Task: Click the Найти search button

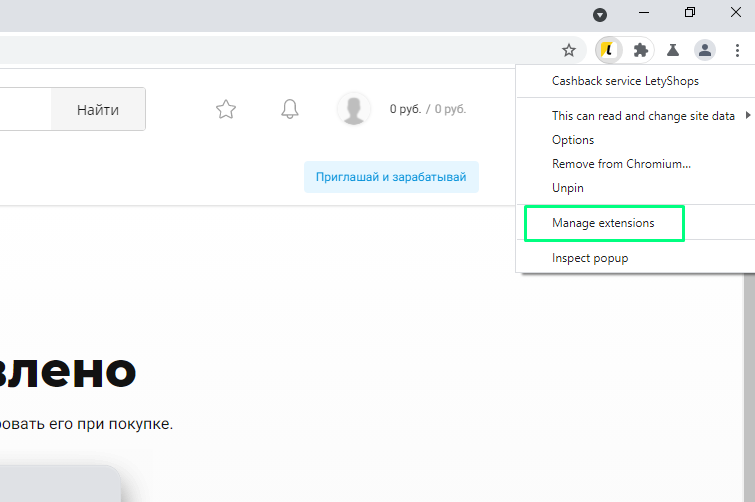Action: [98, 109]
